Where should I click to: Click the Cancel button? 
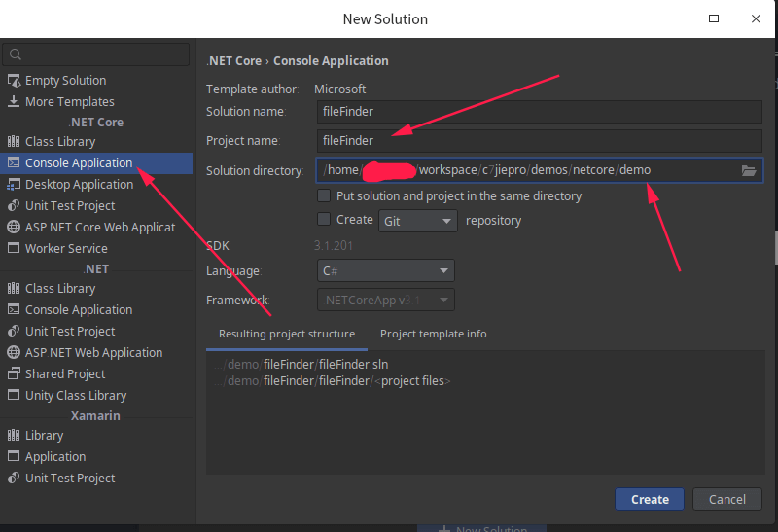click(726, 499)
